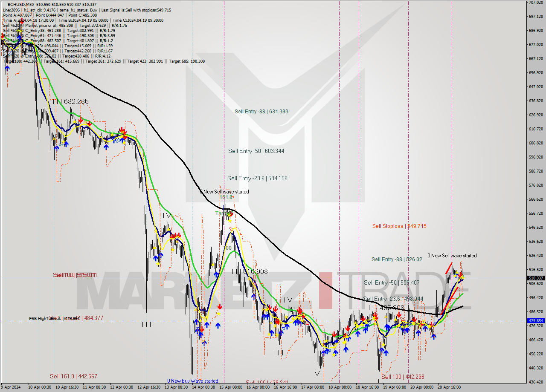Select the '15 Apr 08:00' time label

point(231,387)
